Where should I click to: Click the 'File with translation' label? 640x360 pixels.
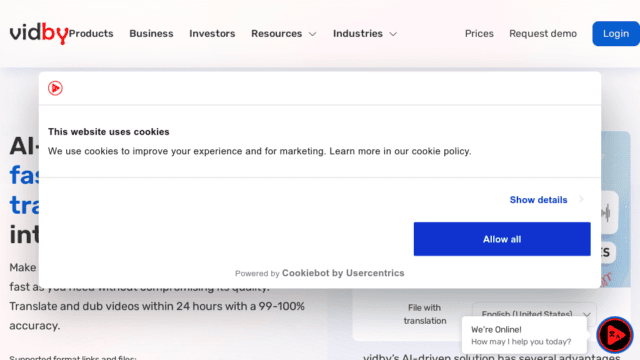tap(424, 314)
